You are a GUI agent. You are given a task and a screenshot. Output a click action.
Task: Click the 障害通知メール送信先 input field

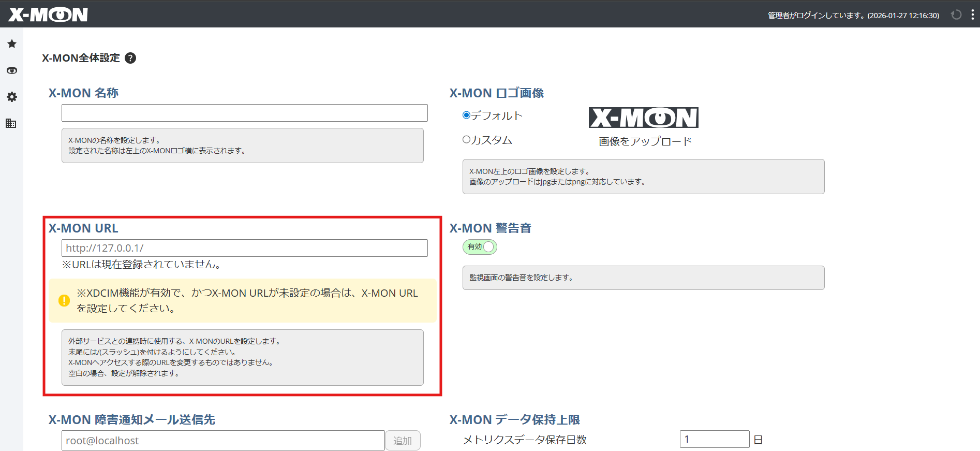point(223,441)
